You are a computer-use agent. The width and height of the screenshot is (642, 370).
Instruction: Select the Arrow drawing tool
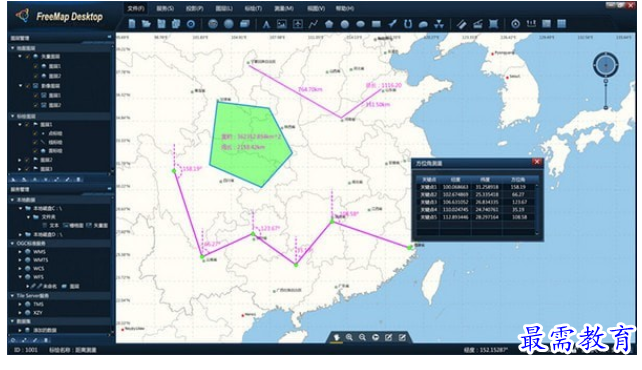coord(392,24)
